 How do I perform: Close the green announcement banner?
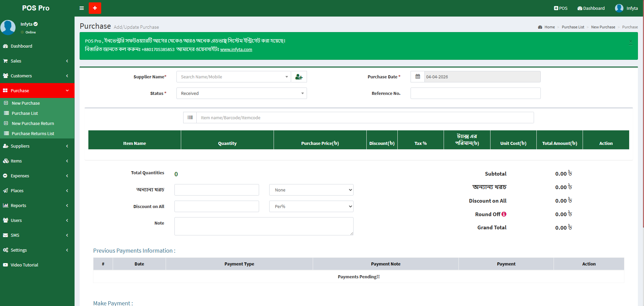[631, 42]
